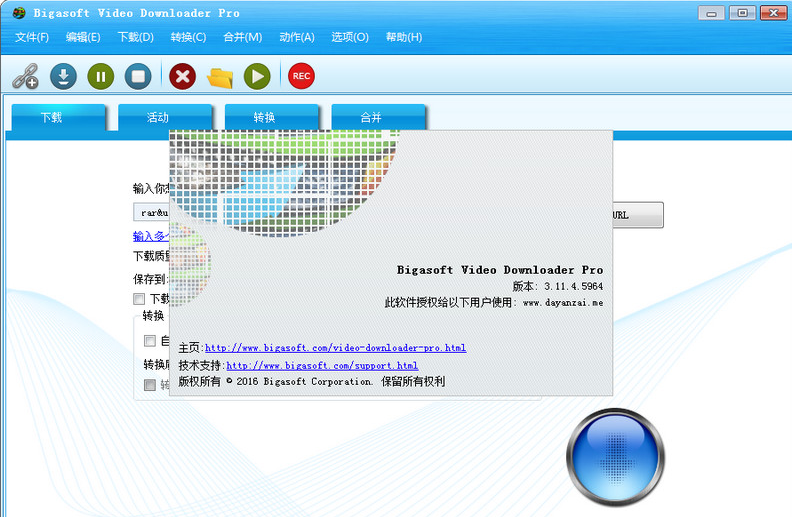This screenshot has width=792, height=517.
Task: Open the 编辑(E) menu
Action: (x=83, y=37)
